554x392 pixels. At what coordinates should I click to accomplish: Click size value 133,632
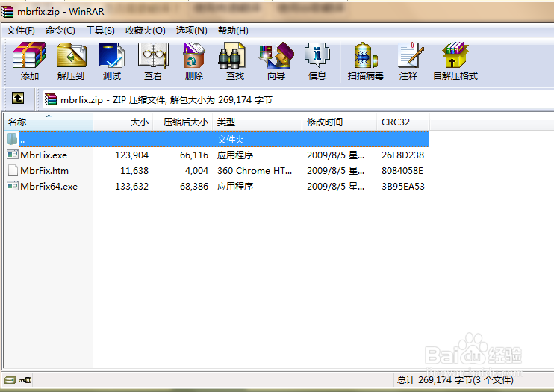[132, 186]
